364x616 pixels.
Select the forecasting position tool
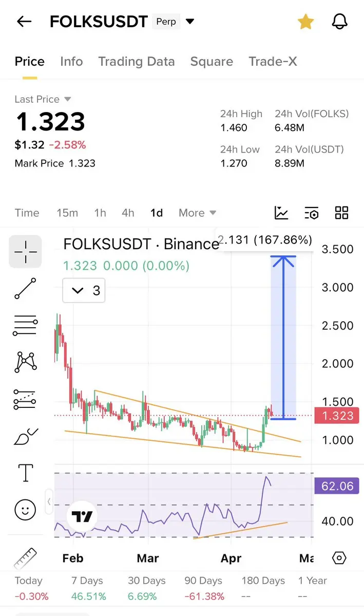click(25, 400)
